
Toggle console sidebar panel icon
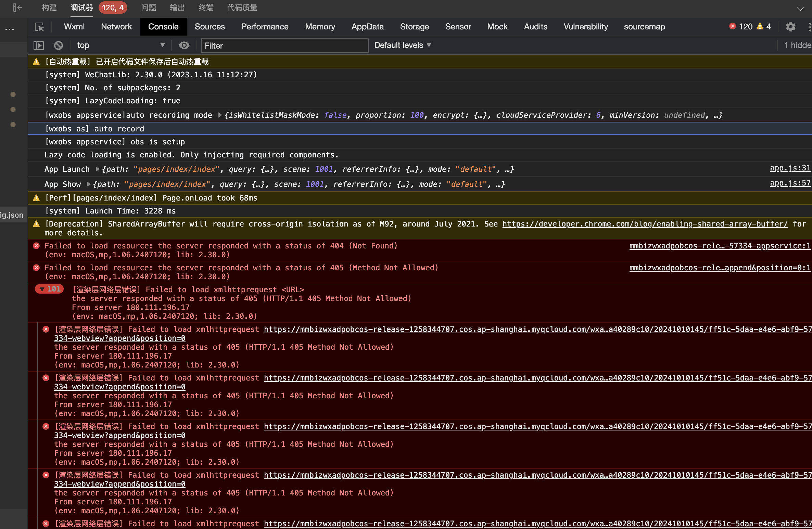point(39,45)
